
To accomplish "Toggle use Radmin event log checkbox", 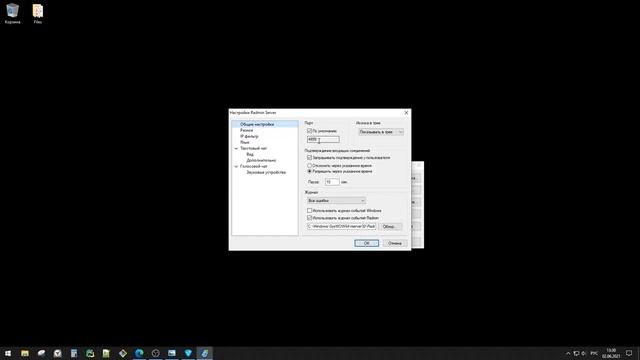I will [309, 218].
